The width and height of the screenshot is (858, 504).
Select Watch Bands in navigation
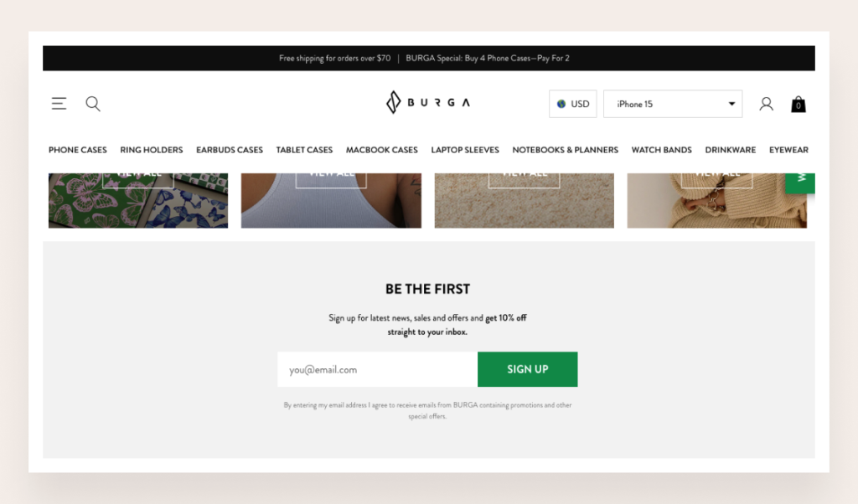tap(662, 150)
